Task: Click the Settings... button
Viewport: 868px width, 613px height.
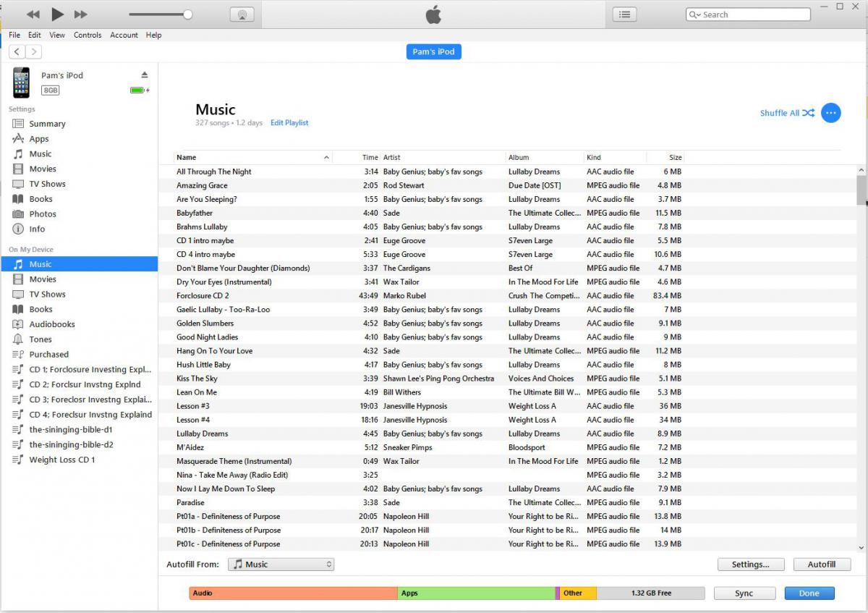Action: [x=751, y=565]
